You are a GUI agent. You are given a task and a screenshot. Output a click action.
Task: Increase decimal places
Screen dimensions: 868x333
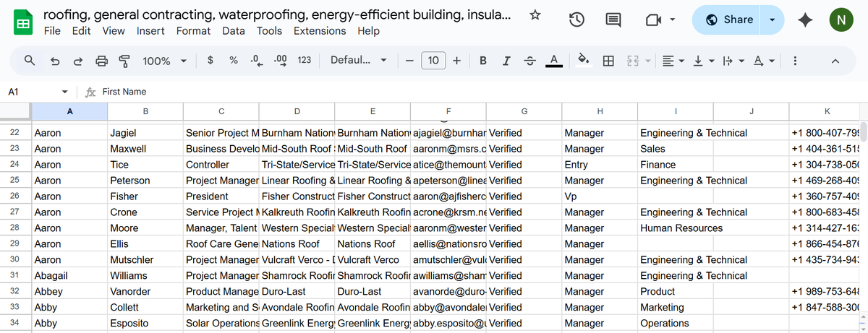[281, 61]
